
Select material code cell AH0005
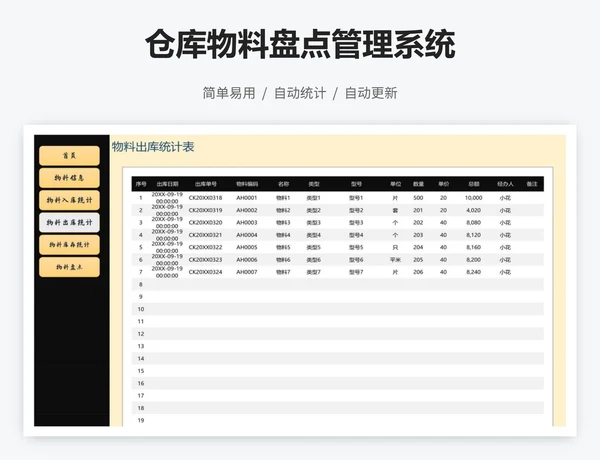[247, 247]
